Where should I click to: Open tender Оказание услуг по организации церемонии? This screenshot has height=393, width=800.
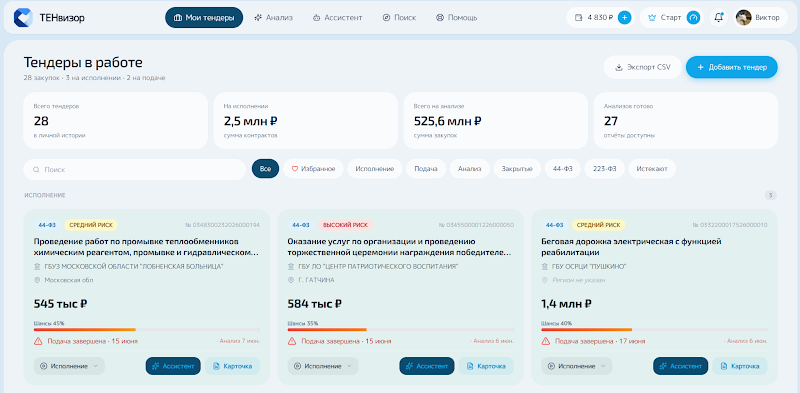point(399,247)
